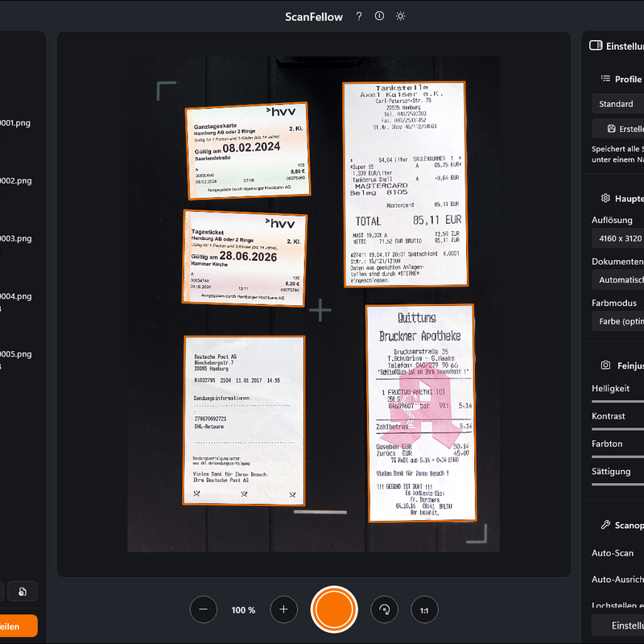Click the Auto-Ausrich option label
The height and width of the screenshot is (644, 644).
click(x=617, y=579)
